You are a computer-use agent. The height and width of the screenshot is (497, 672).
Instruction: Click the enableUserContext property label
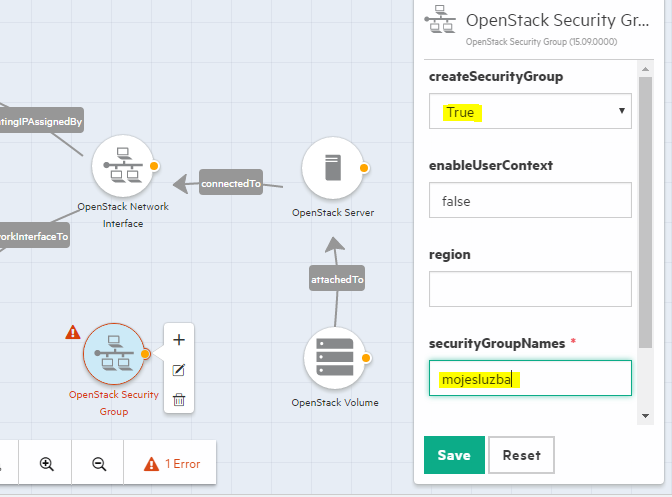[x=491, y=165]
